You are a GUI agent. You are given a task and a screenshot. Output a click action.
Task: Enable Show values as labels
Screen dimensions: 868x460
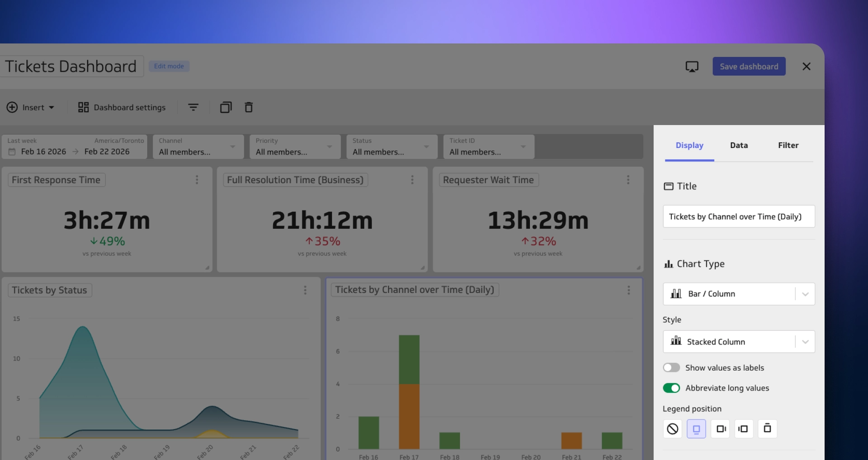(671, 367)
